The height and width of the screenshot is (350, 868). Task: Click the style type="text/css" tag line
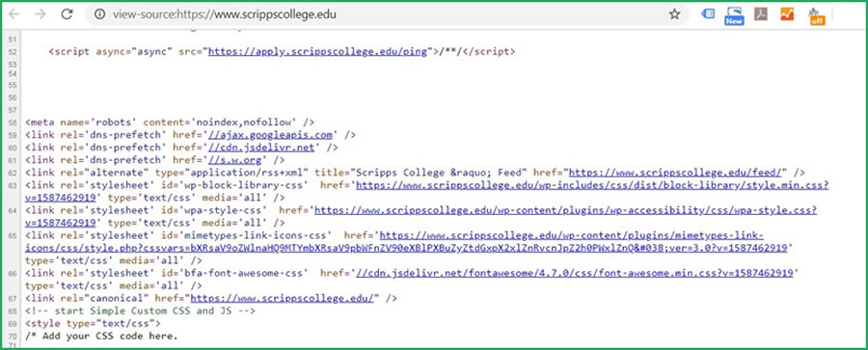tap(93, 323)
